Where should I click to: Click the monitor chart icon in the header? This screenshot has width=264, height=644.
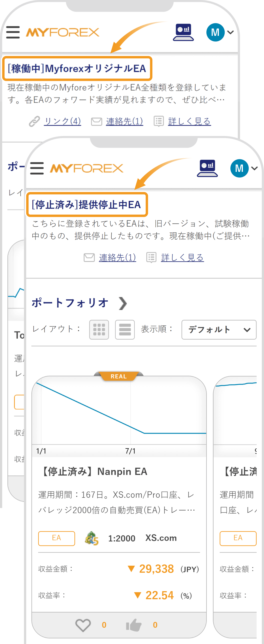coord(207,168)
